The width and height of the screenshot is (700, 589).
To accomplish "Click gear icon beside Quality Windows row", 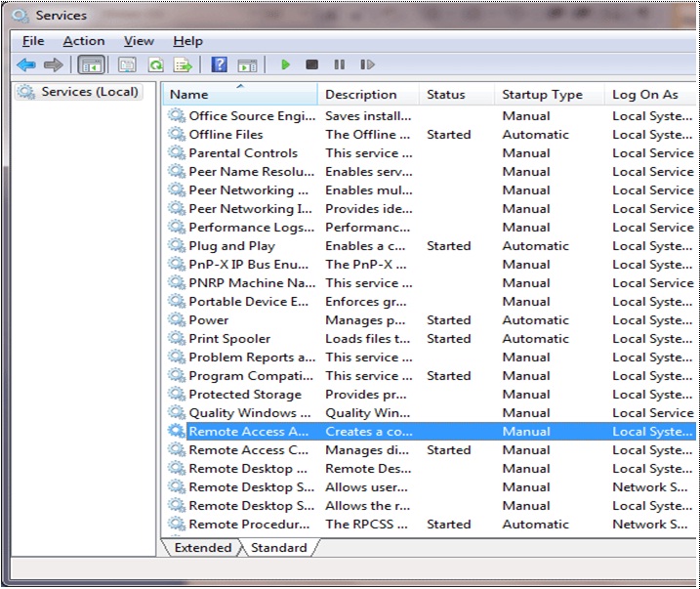I will click(177, 412).
